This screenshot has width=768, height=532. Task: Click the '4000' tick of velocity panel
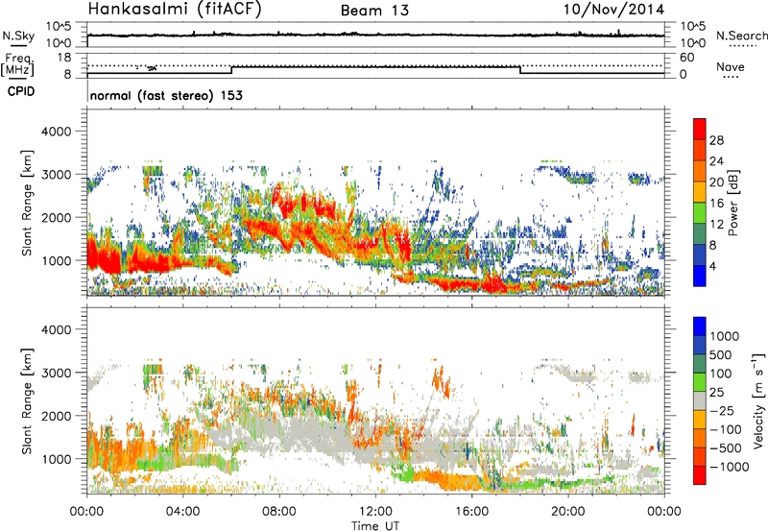57,329
